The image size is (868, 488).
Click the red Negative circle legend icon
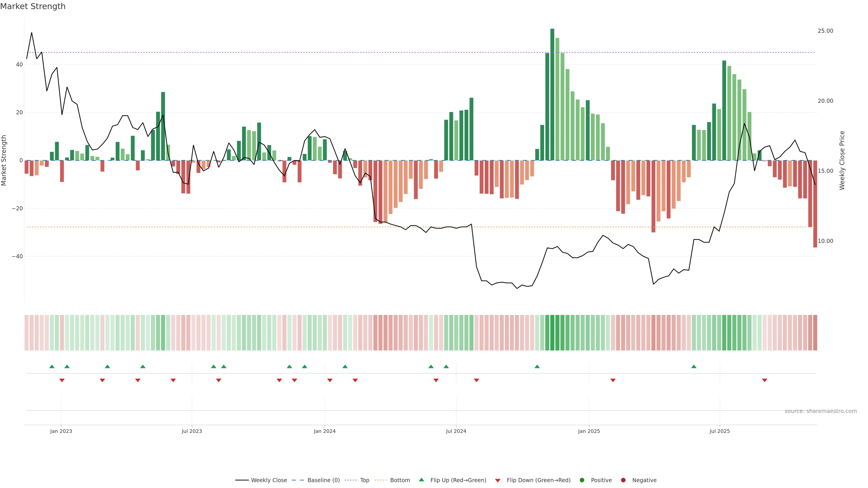(623, 480)
